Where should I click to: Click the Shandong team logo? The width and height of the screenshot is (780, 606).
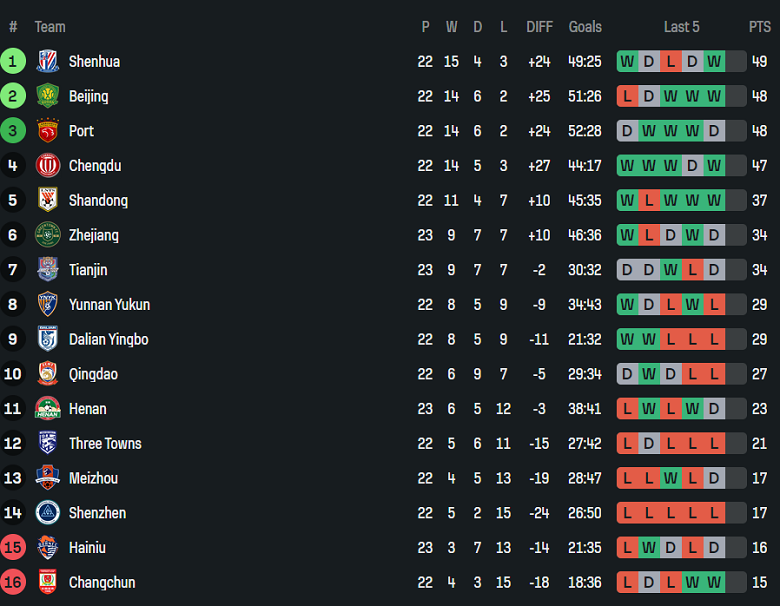click(47, 200)
